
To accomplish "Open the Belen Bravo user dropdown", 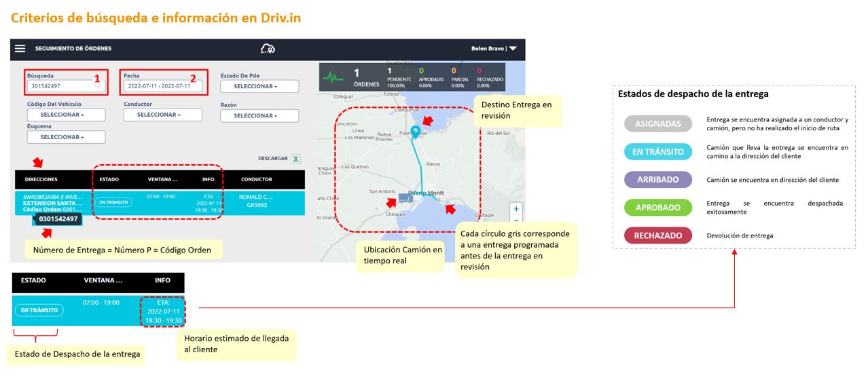I will click(494, 49).
